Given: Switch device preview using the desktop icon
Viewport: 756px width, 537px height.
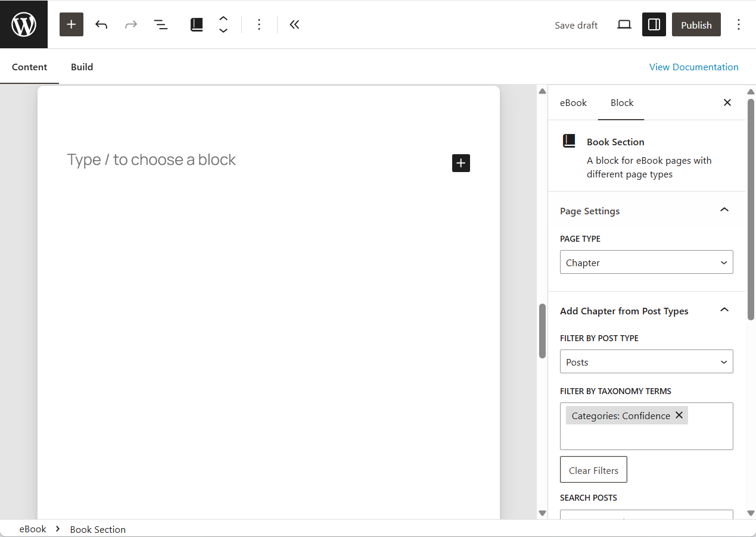Looking at the screenshot, I should click(624, 24).
